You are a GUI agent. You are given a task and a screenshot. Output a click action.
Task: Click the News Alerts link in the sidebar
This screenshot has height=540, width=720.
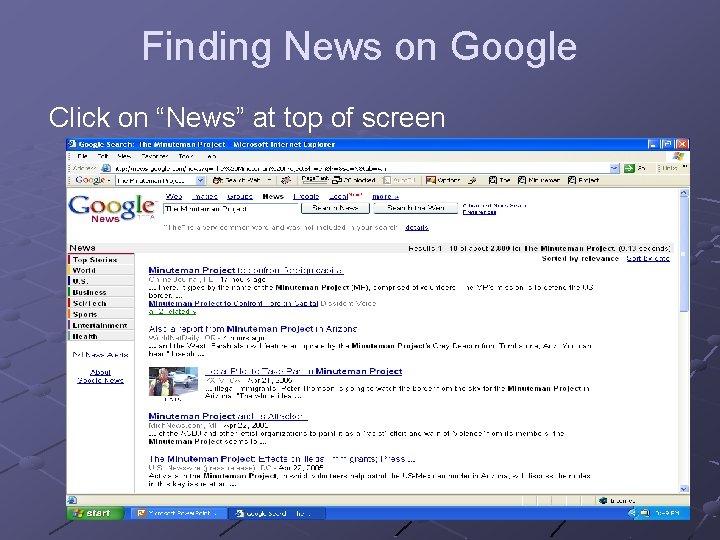point(101,355)
